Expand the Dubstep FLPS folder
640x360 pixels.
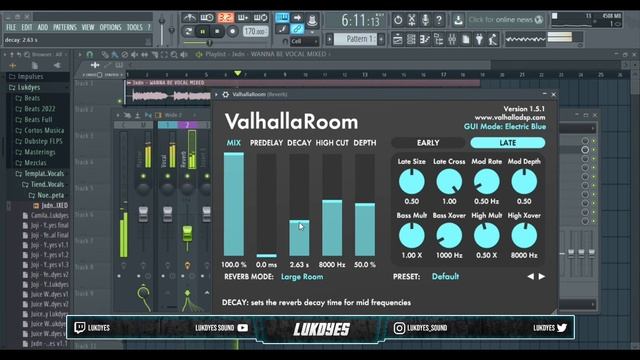point(39,141)
